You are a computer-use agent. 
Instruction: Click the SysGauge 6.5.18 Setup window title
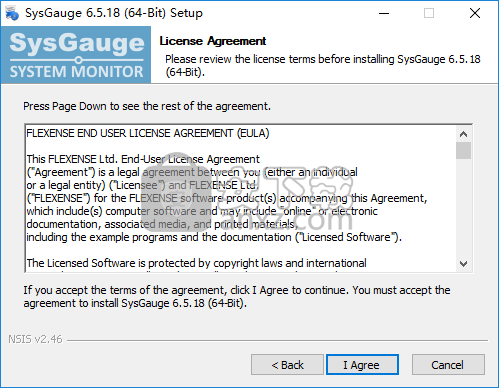(x=114, y=13)
